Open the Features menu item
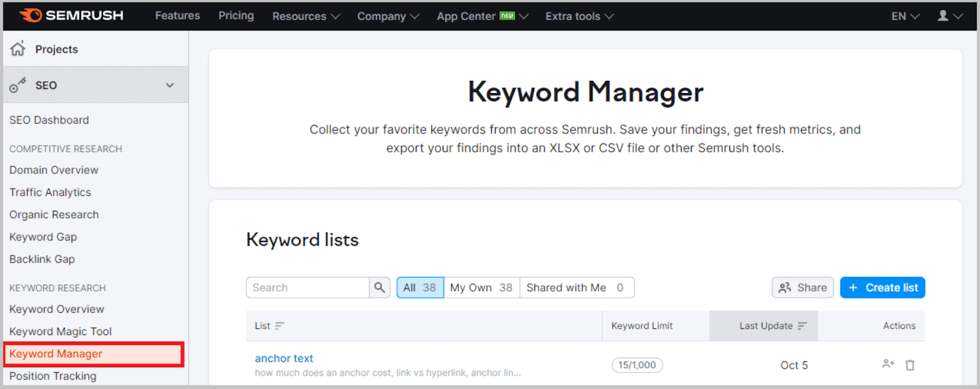Viewport: 980px width, 389px height. (x=178, y=15)
